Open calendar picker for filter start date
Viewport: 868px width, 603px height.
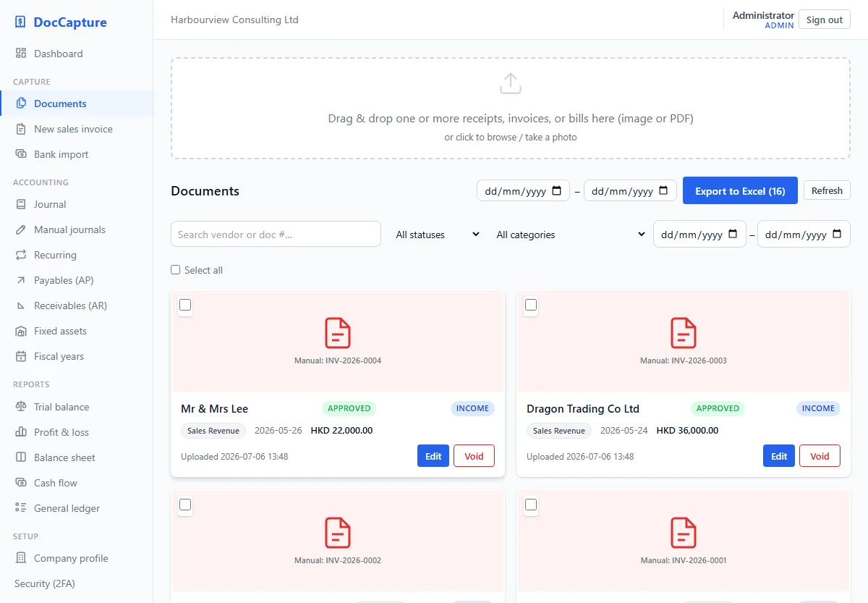[733, 235]
